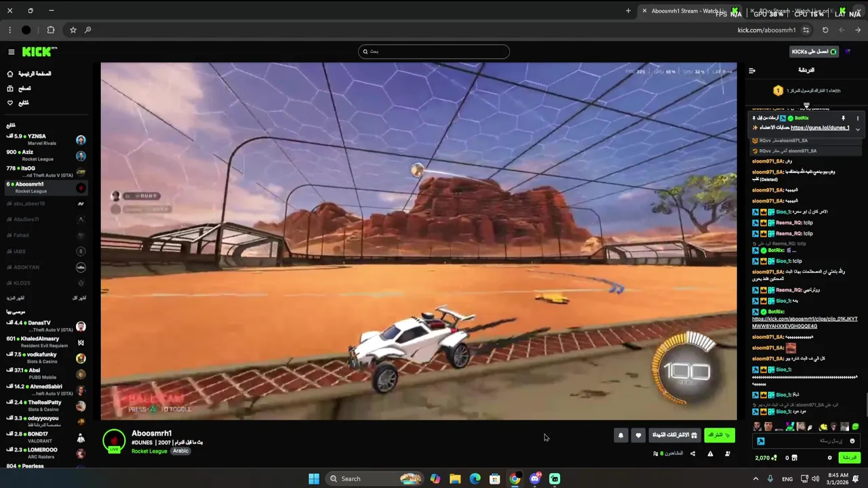Image resolution: width=868 pixels, height=488 pixels.
Task: Open the Browse item in the sidebar
Action: (x=19, y=89)
